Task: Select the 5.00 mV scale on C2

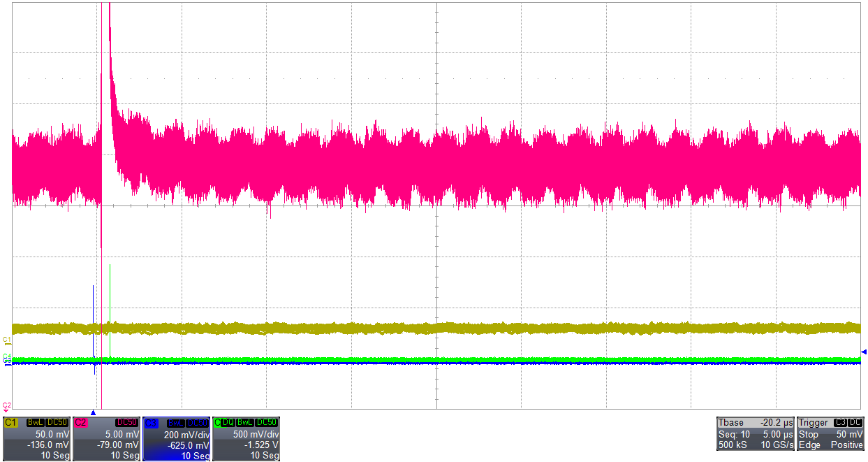Action: click(123, 434)
